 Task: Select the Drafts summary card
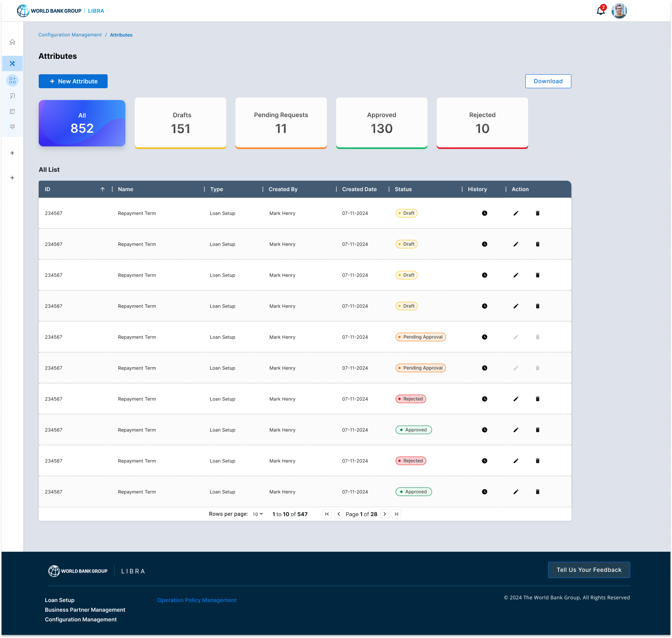pos(180,123)
